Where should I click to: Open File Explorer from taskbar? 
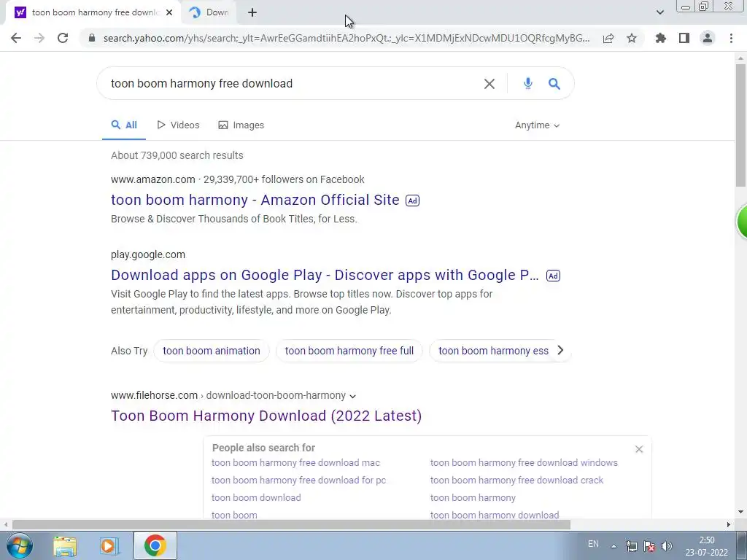click(x=65, y=545)
